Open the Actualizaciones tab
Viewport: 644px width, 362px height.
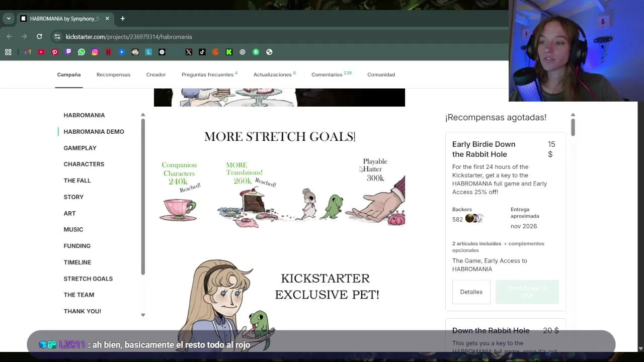tap(274, 74)
